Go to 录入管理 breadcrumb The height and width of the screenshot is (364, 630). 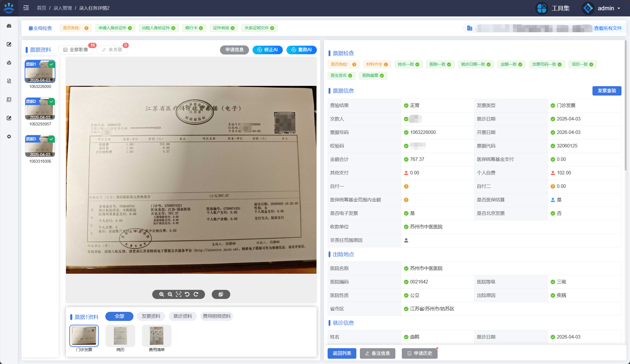63,8
